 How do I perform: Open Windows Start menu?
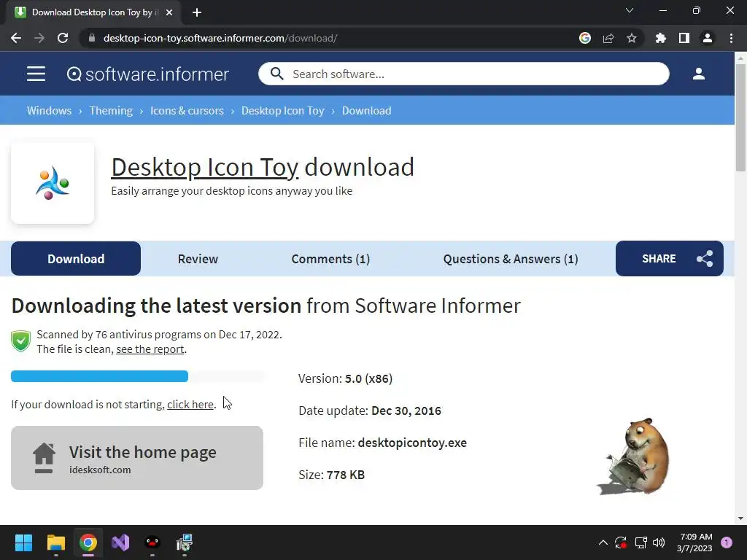click(x=23, y=542)
